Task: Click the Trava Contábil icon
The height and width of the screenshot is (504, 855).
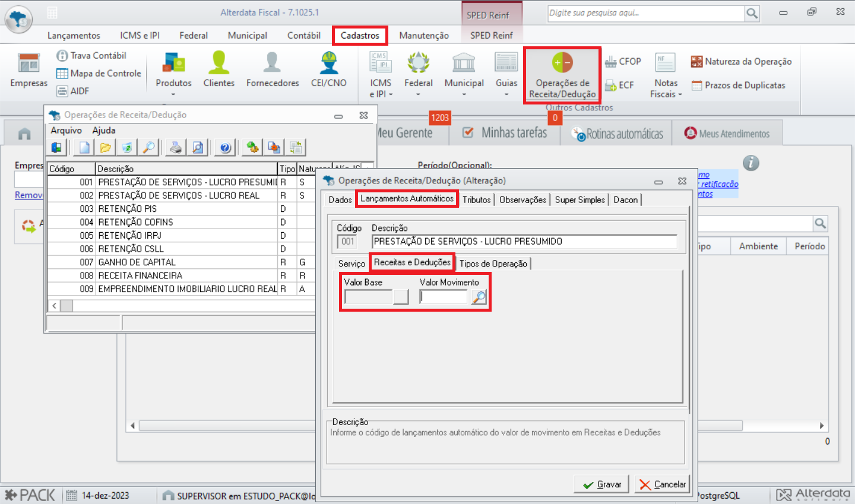Action: [62, 55]
